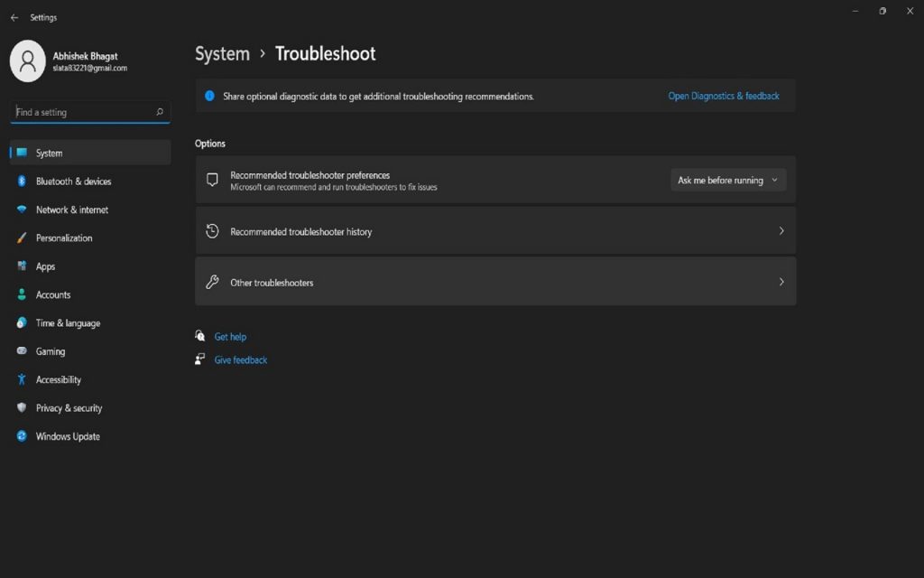Open Network & internet settings from the sidebar
This screenshot has height=578, width=924.
pyautogui.click(x=21, y=210)
